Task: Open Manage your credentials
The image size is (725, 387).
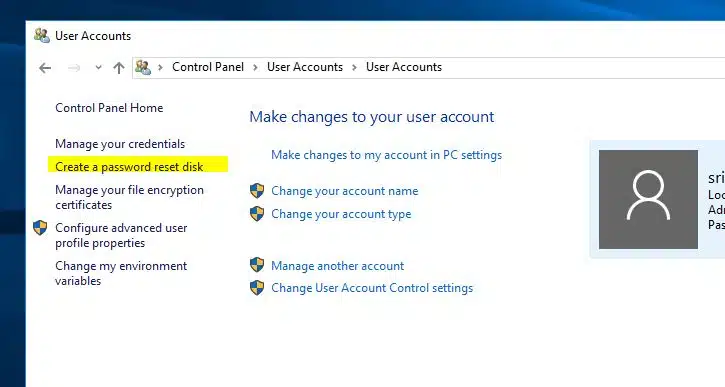Action: pyautogui.click(x=120, y=144)
